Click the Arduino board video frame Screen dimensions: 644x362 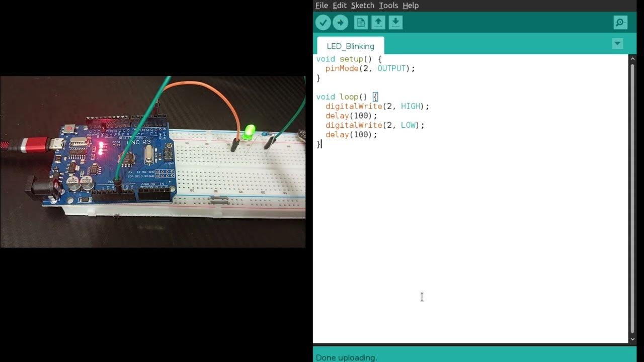point(153,162)
